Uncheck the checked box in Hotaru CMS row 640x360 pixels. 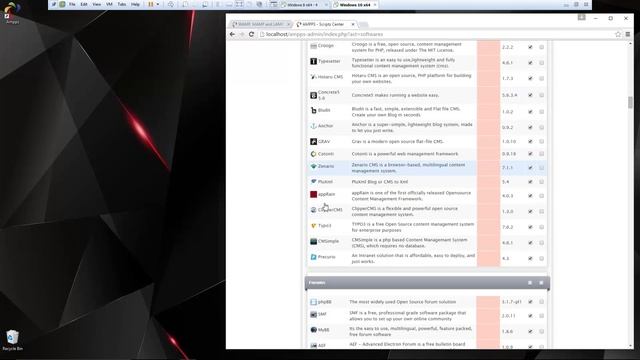[530, 78]
